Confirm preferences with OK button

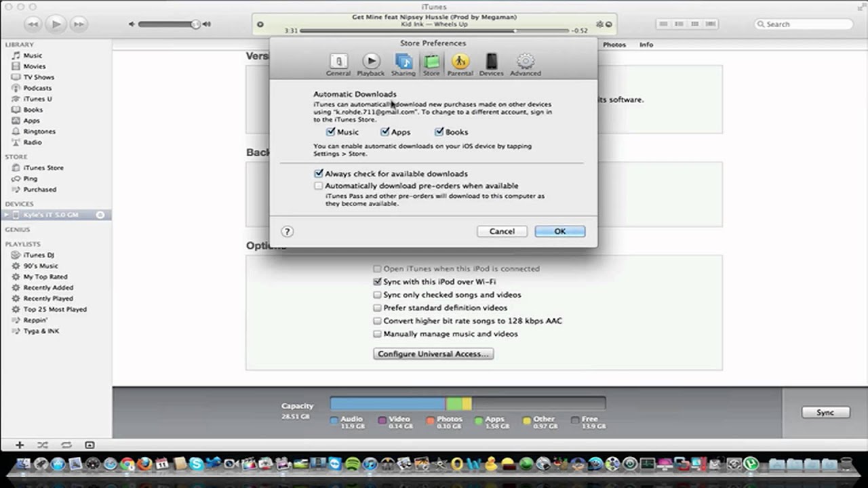[x=559, y=231]
